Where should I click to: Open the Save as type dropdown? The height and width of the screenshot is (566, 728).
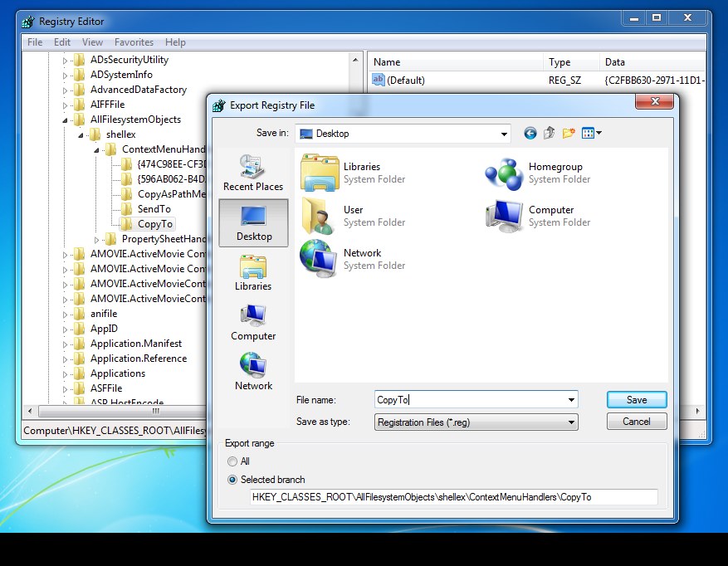(571, 422)
